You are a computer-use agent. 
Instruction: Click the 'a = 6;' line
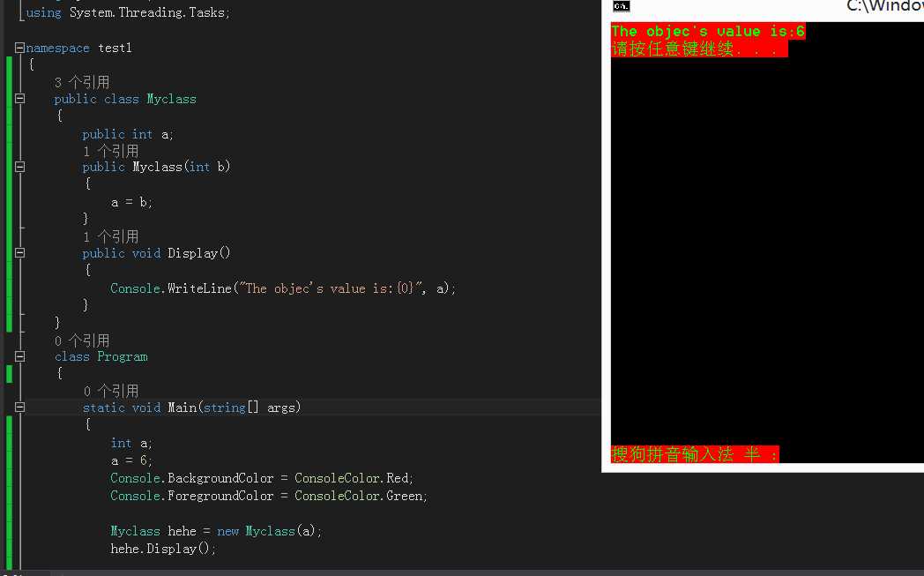131,460
